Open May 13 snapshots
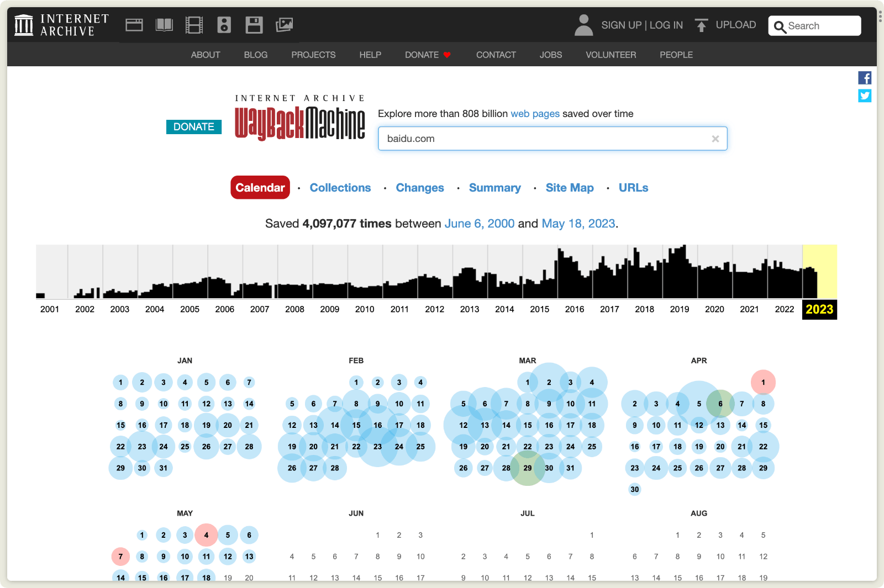Screen dimensions: 884x588 point(249,557)
